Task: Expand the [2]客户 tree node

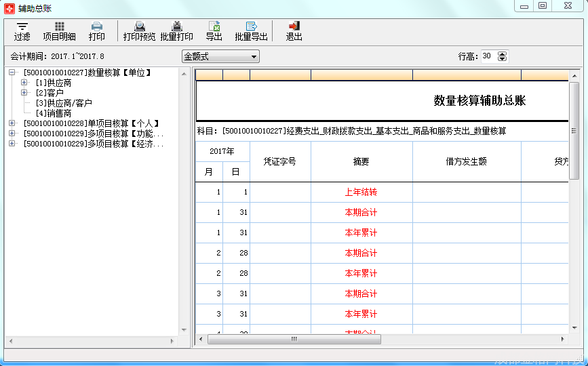Action: pos(24,93)
